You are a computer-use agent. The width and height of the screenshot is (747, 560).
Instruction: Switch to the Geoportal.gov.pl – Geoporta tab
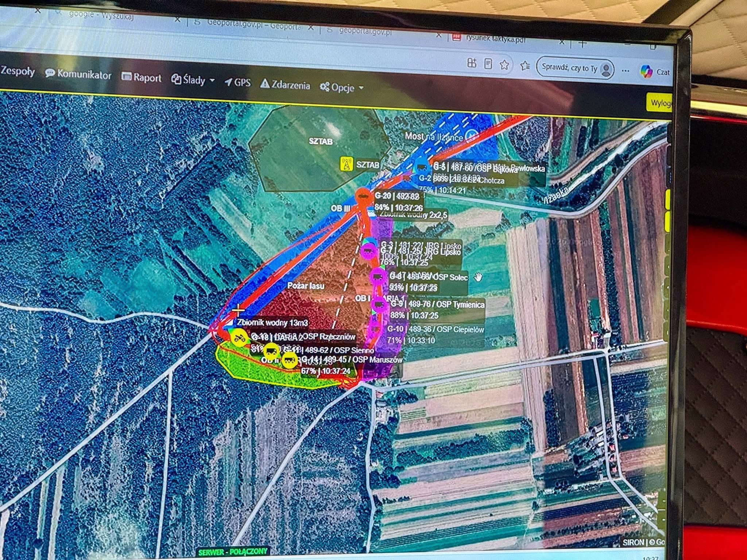(252, 25)
